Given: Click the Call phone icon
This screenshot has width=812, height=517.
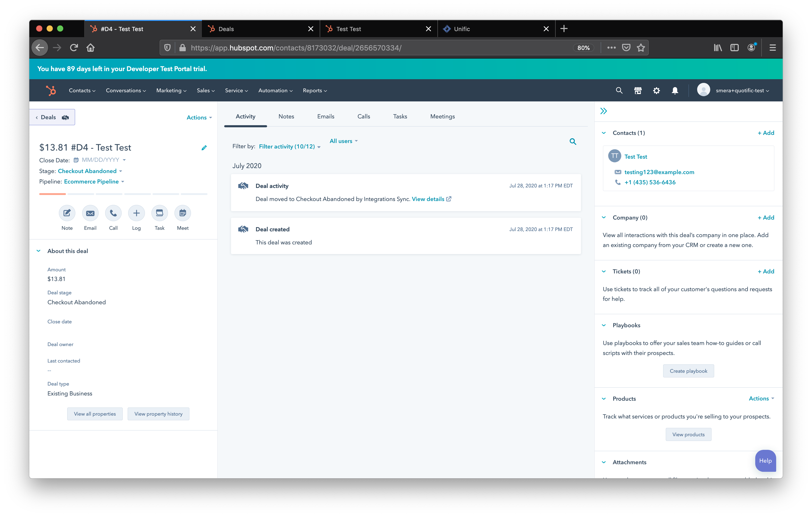Looking at the screenshot, I should [113, 213].
